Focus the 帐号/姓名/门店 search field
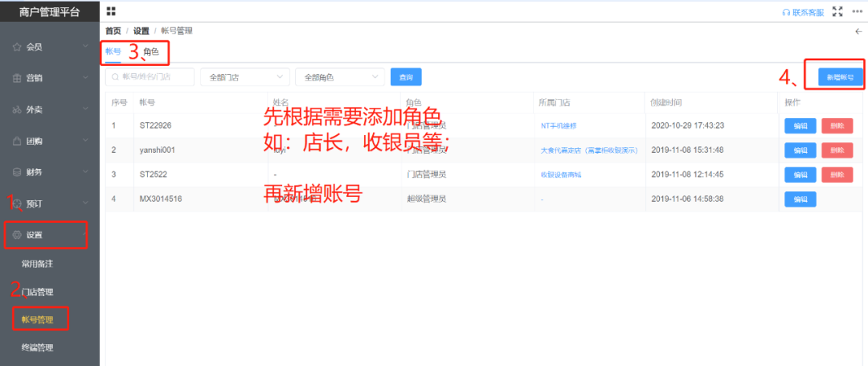Viewport: 868px width, 366px height. pos(149,77)
